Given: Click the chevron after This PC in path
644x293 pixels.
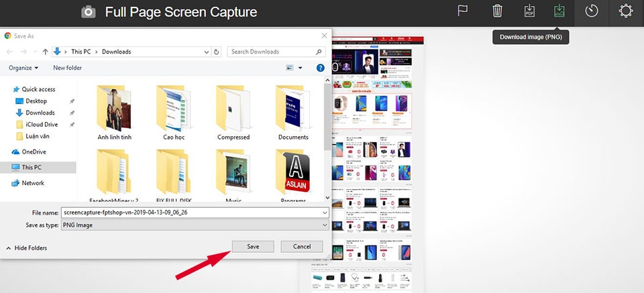Looking at the screenshot, I should coord(97,52).
